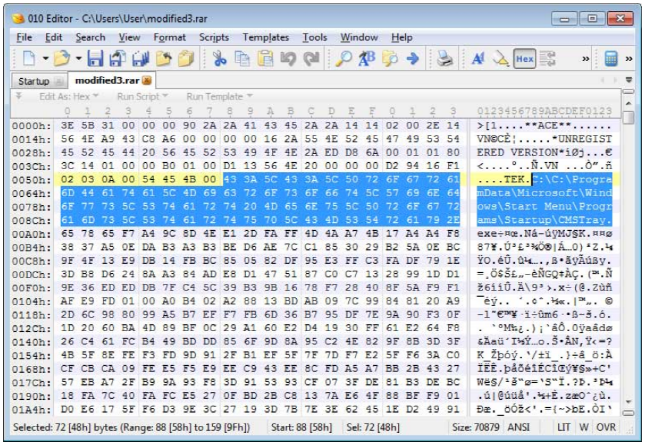This screenshot has width=645, height=443.
Task: Click the 0050h address row label
Action: [31, 180]
